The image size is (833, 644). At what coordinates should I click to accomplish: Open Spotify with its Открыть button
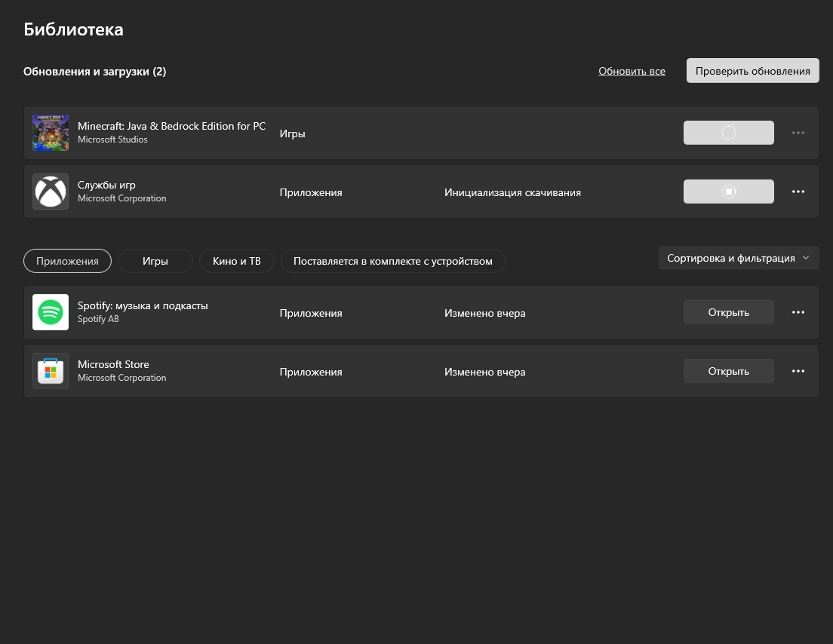click(x=728, y=312)
